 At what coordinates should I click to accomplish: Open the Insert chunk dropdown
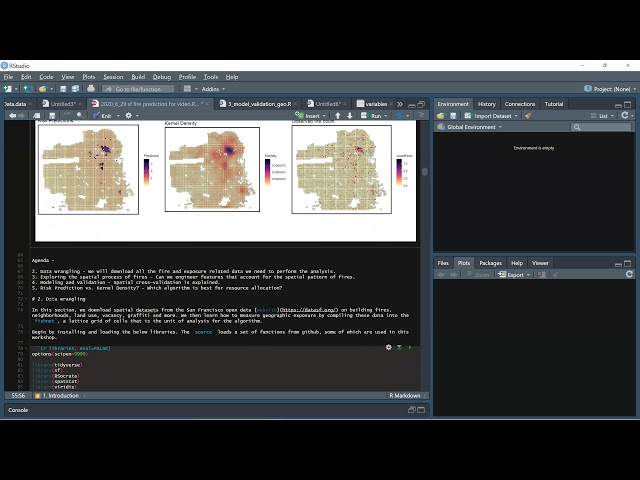coord(311,116)
